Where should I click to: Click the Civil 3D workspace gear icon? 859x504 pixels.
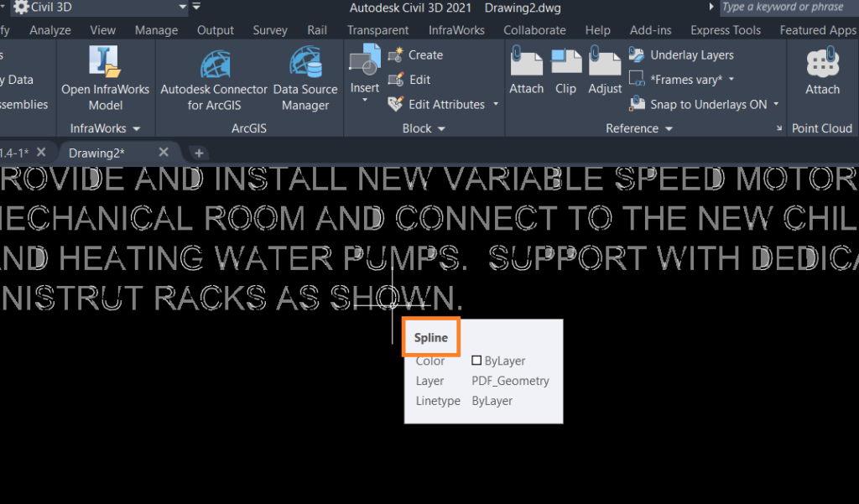click(21, 7)
